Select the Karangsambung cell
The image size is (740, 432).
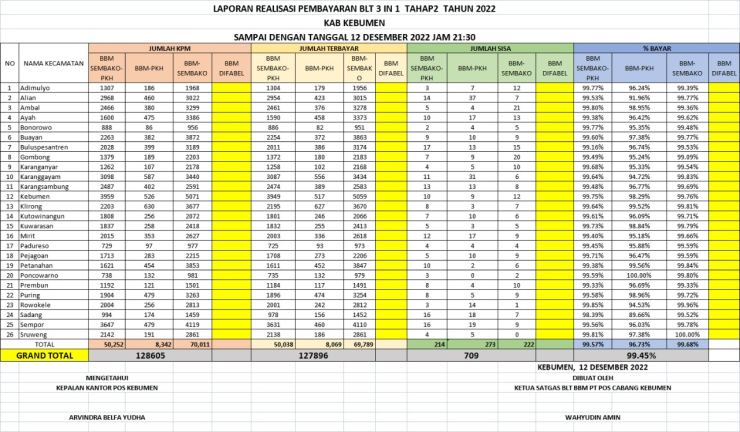pyautogui.click(x=53, y=186)
